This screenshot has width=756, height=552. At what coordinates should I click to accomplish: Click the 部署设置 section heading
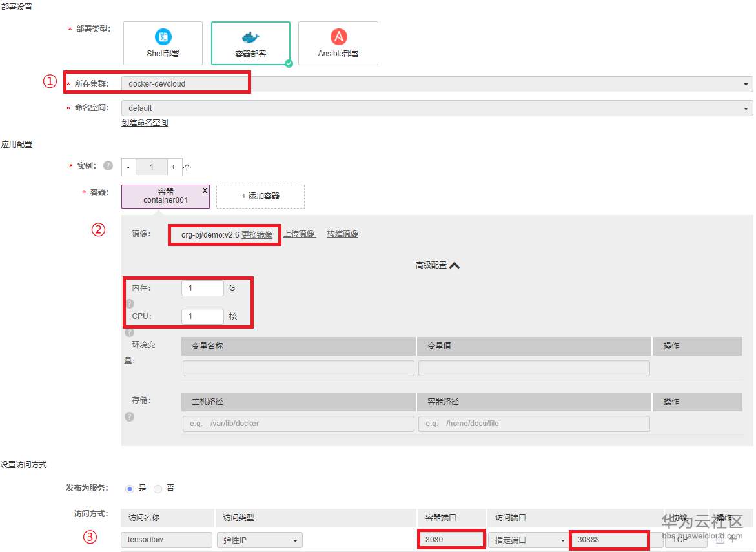[x=16, y=6]
